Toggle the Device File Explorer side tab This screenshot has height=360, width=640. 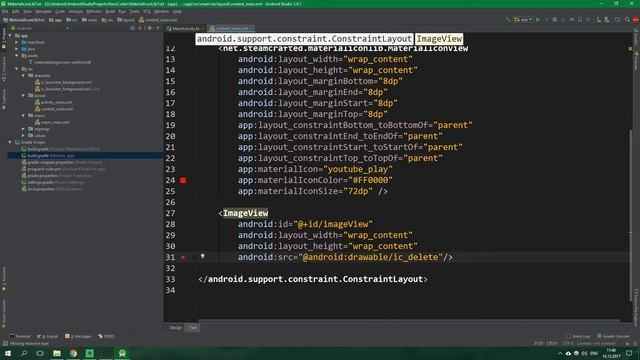[636, 307]
